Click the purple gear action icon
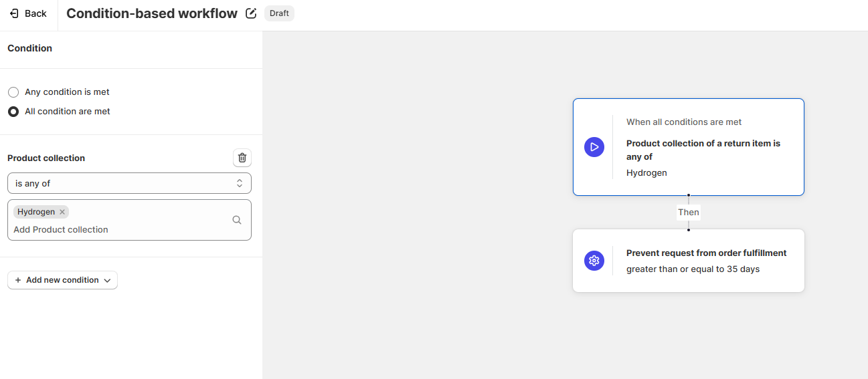The image size is (868, 379). tap(594, 261)
